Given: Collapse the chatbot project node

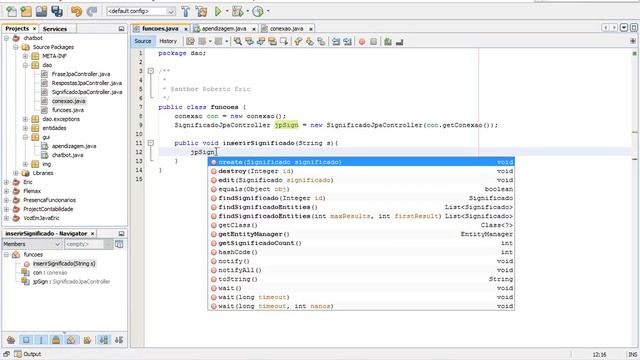Looking at the screenshot, I should (7, 38).
